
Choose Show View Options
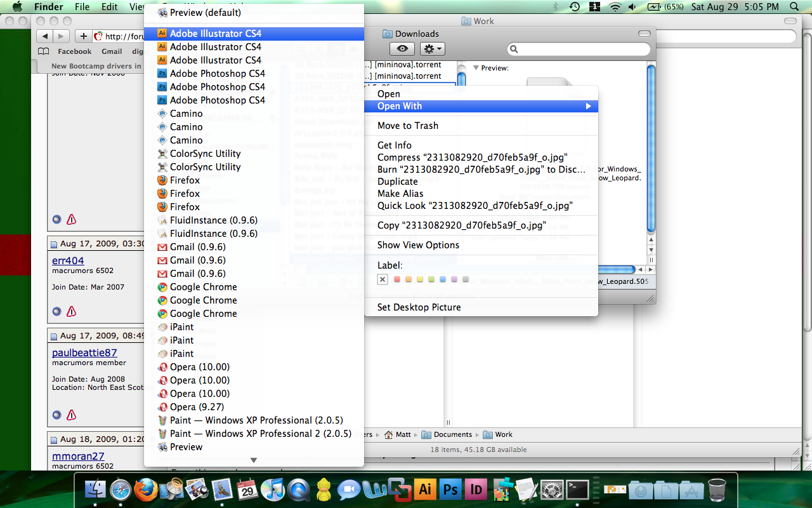[481, 245]
